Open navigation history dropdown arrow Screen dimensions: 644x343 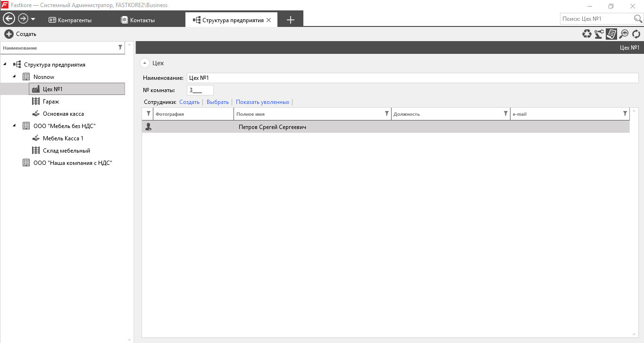tap(33, 19)
